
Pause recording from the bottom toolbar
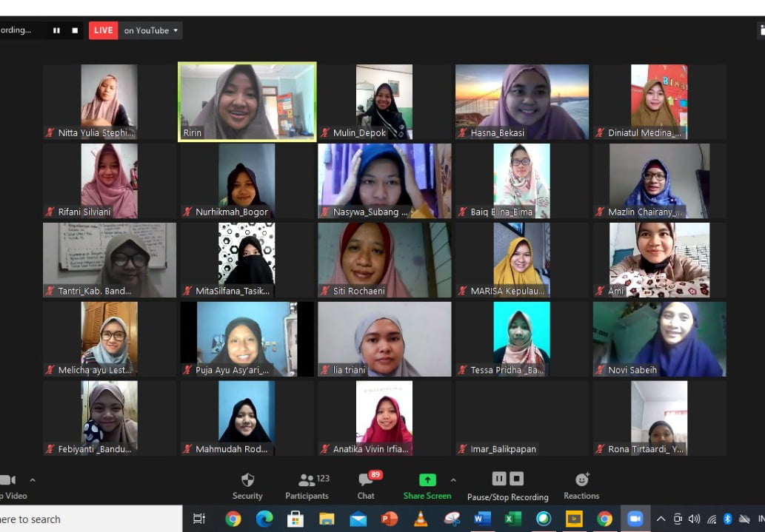[498, 479]
